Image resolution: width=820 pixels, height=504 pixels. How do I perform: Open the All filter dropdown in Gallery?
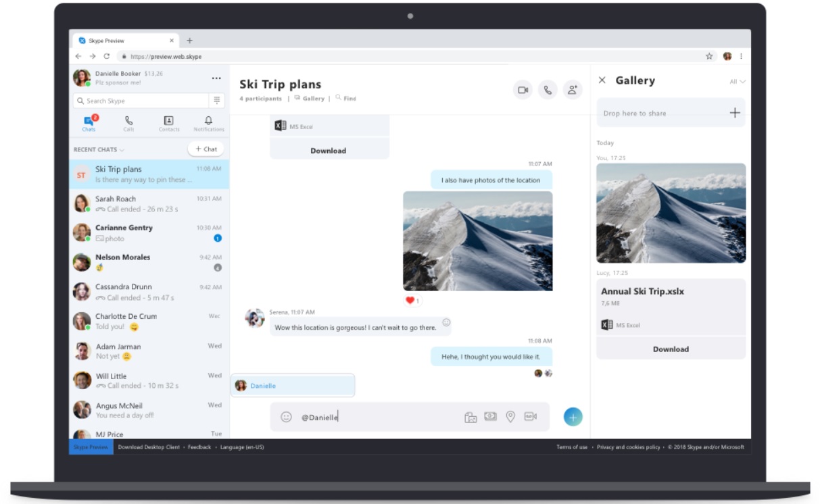point(738,82)
